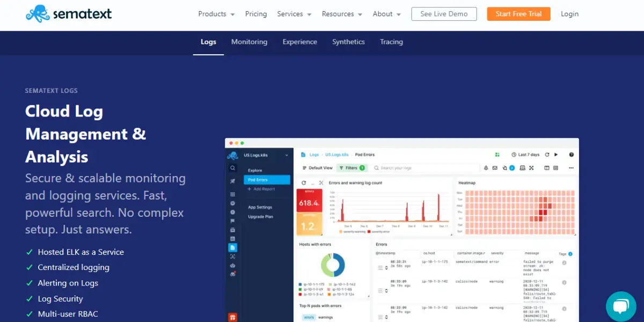
Task: Click the split-view columns icon in toolbar
Action: click(547, 168)
